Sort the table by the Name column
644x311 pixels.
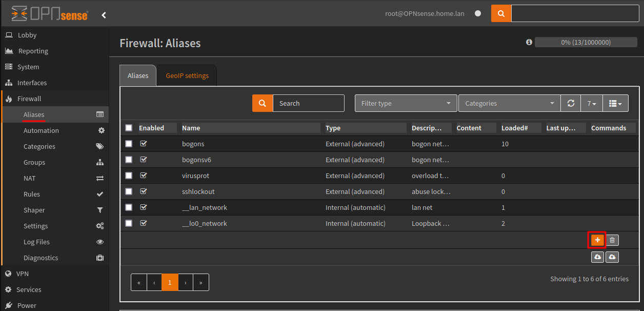pos(191,128)
